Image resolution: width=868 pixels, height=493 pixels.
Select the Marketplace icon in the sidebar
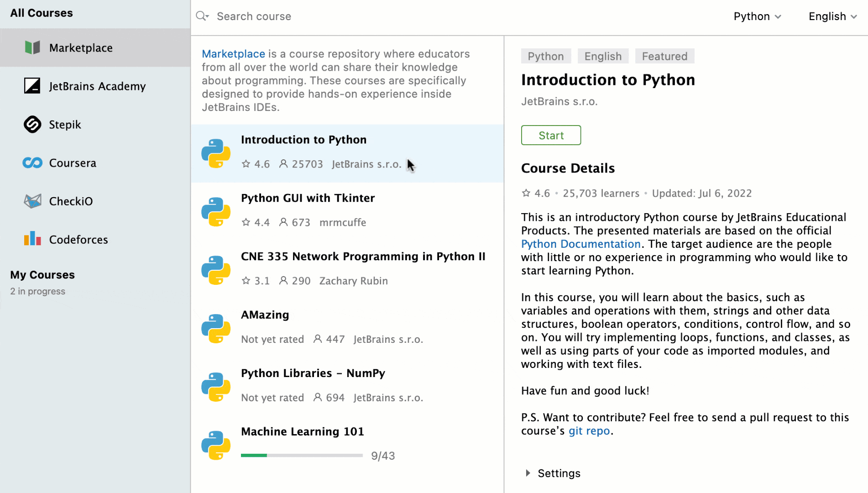(x=31, y=47)
